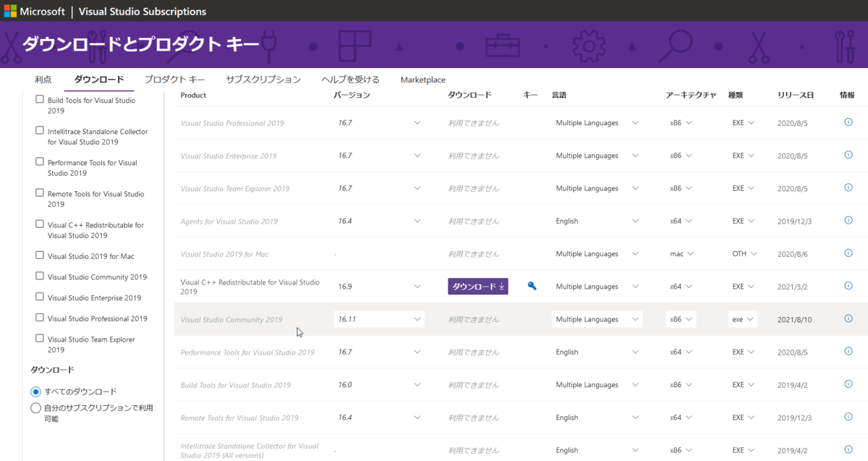Click Visual Studio Professional 2019 product name in table
Image resolution: width=868 pixels, height=461 pixels.
232,123
